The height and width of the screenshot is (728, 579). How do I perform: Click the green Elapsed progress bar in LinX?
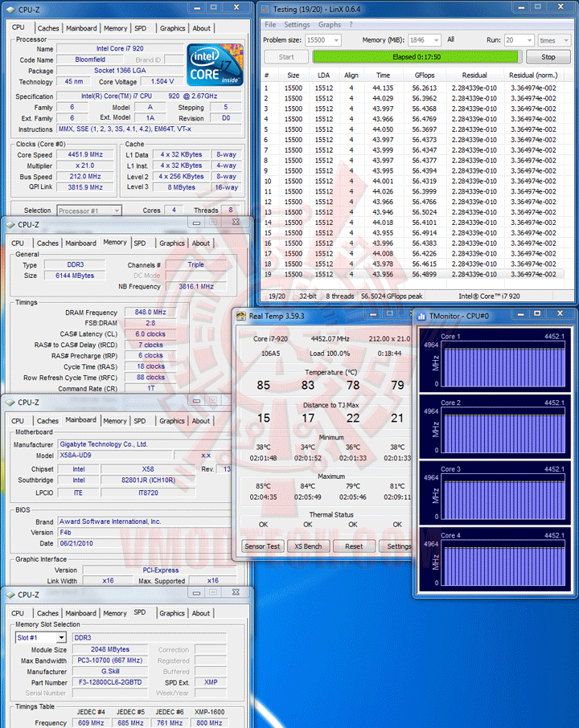point(416,56)
